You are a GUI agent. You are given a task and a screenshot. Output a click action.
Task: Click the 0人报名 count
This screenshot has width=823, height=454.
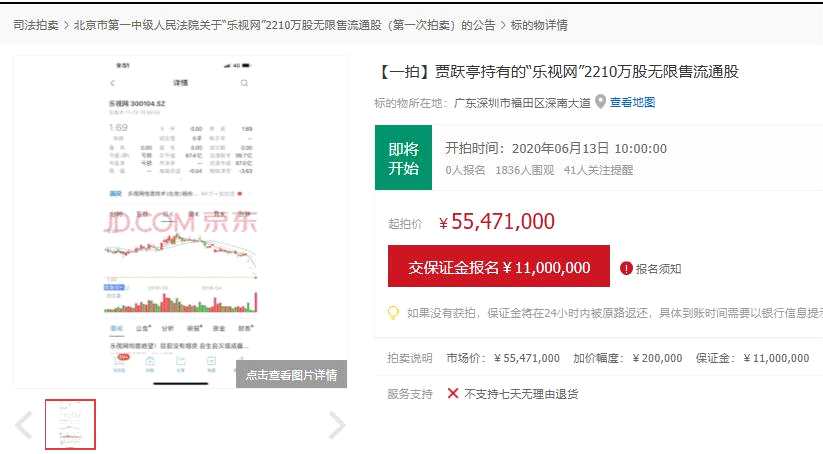(x=465, y=170)
